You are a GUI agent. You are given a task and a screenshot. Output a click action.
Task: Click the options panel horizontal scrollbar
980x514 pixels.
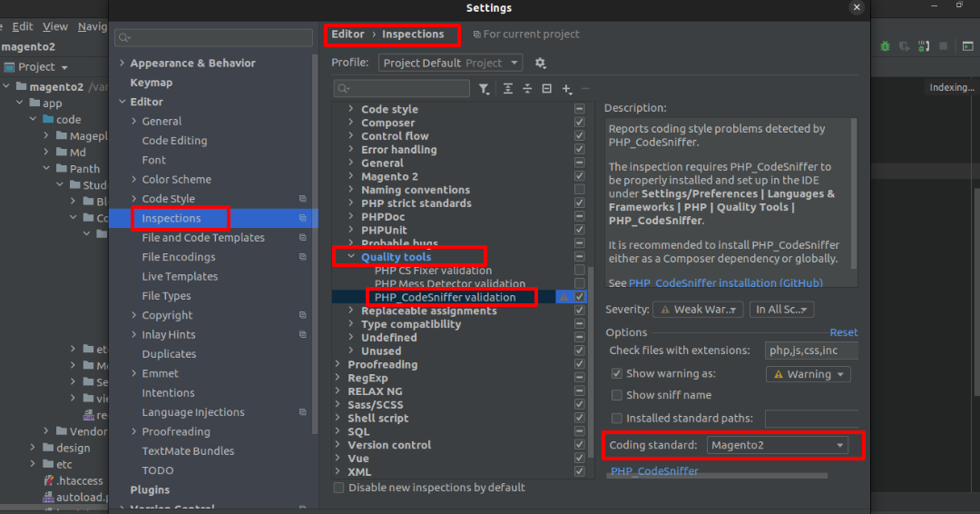[717, 476]
